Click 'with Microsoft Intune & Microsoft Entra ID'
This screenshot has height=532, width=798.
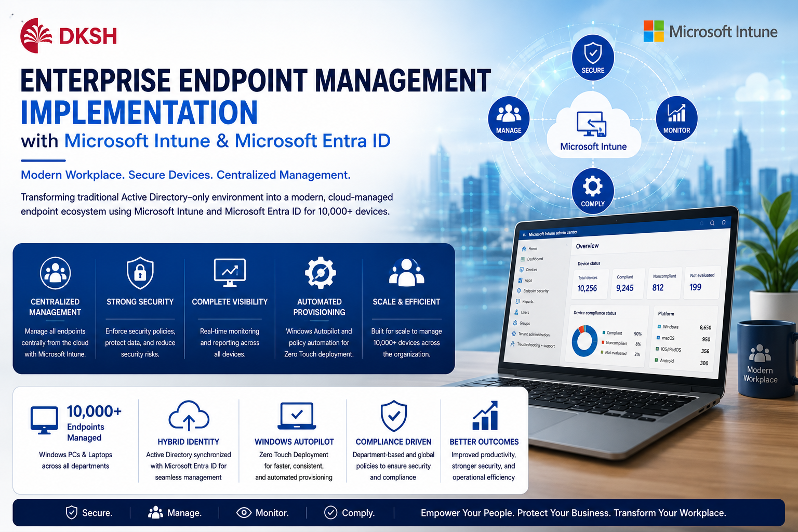point(206,141)
